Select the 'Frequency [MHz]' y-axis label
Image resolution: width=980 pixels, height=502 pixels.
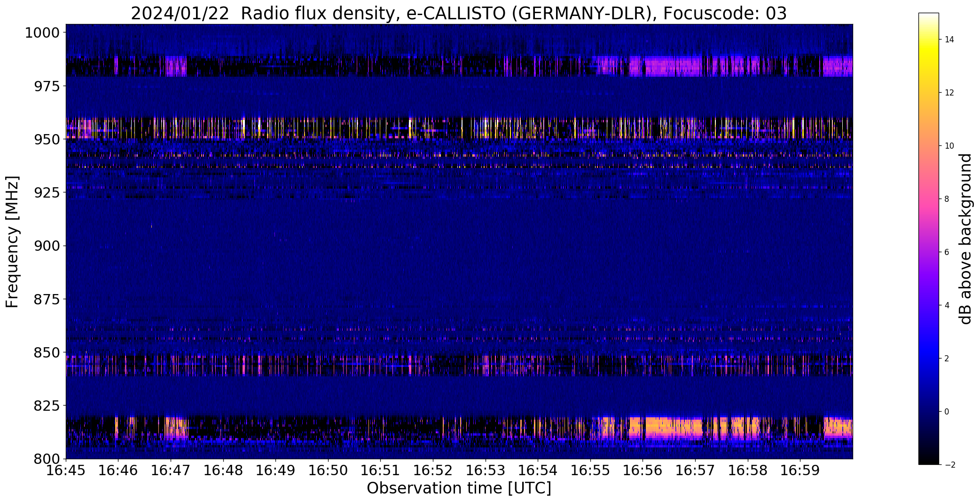(12, 242)
